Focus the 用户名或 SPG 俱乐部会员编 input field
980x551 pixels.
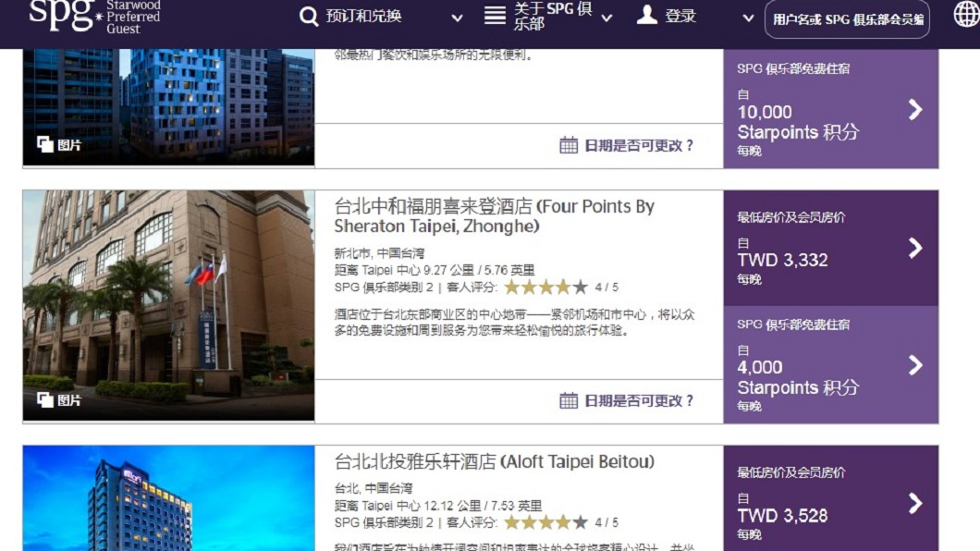(847, 19)
